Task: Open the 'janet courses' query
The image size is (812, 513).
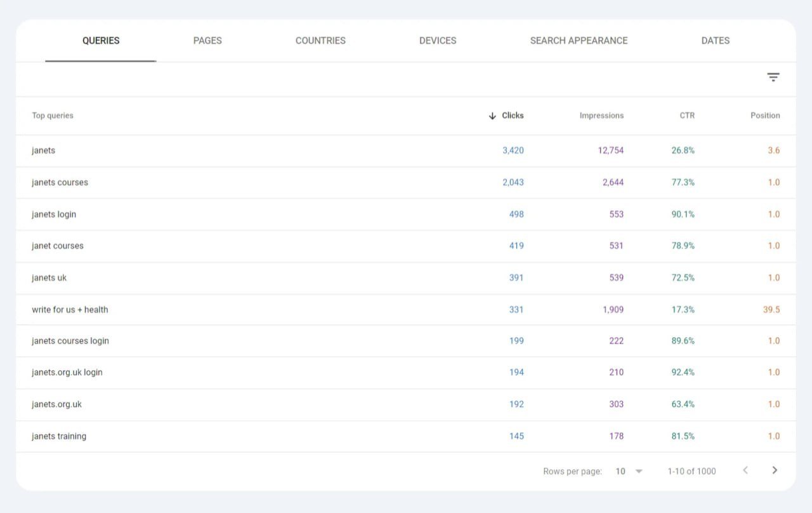Action: 58,246
